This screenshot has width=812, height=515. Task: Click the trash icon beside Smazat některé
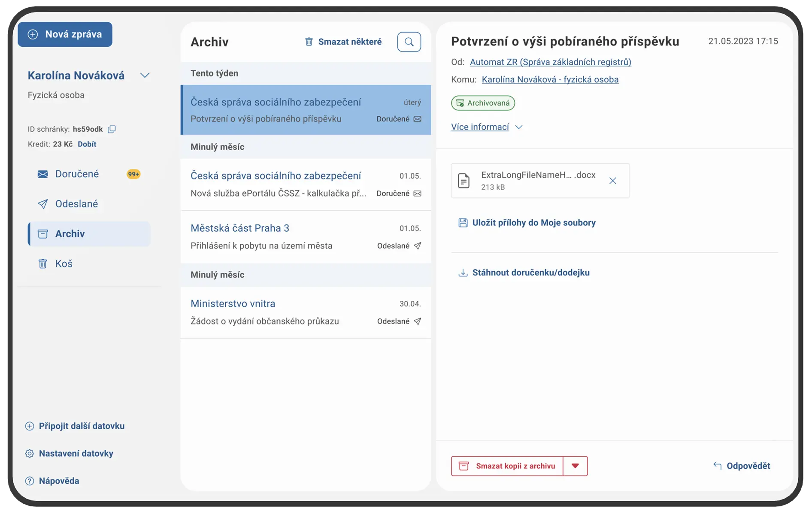309,42
